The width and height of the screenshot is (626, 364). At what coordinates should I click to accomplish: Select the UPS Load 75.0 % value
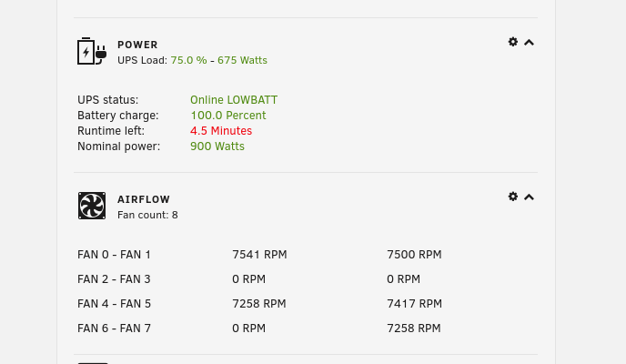(x=189, y=60)
